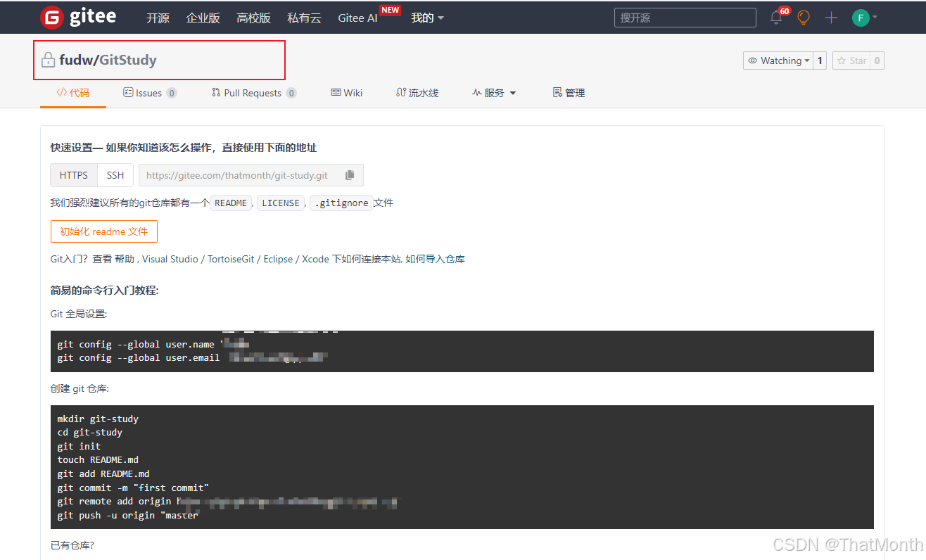Click the 'git config --global user.name' line
Viewport: 926px width, 560px height.
coord(153,344)
